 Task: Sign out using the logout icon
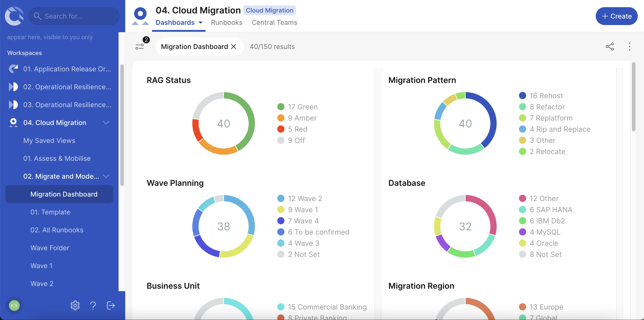click(x=110, y=305)
